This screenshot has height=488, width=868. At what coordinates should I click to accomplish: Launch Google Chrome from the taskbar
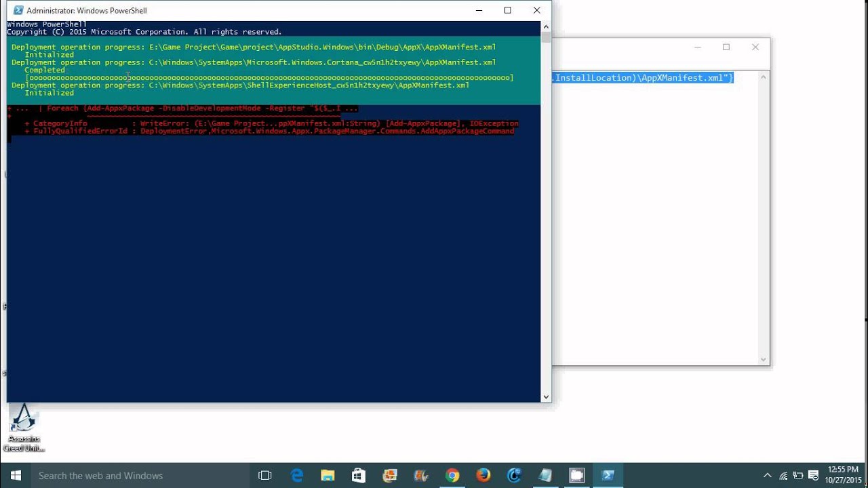[x=452, y=476]
